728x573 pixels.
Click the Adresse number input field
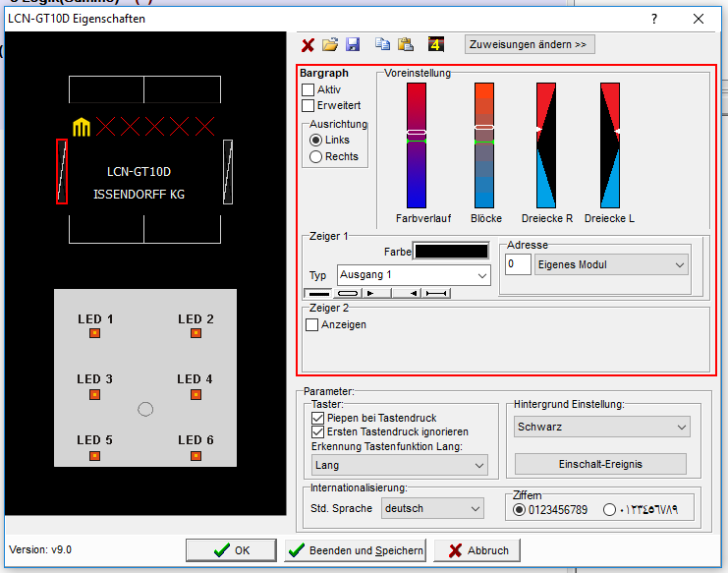(x=518, y=264)
